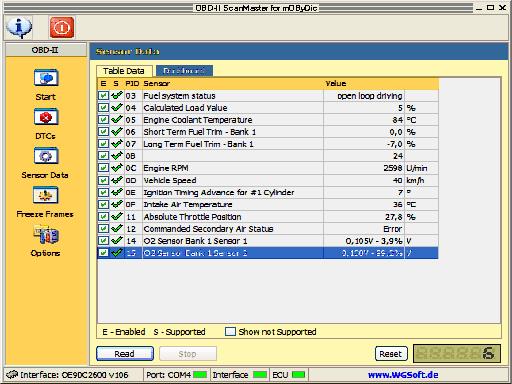Select the Ignition Timing Advance row

pyautogui.click(x=268, y=192)
